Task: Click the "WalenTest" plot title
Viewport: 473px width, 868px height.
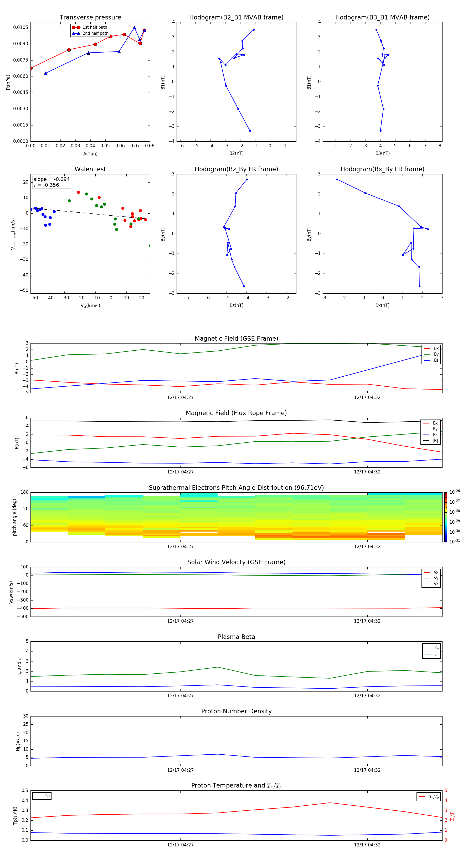Action: (x=90, y=169)
